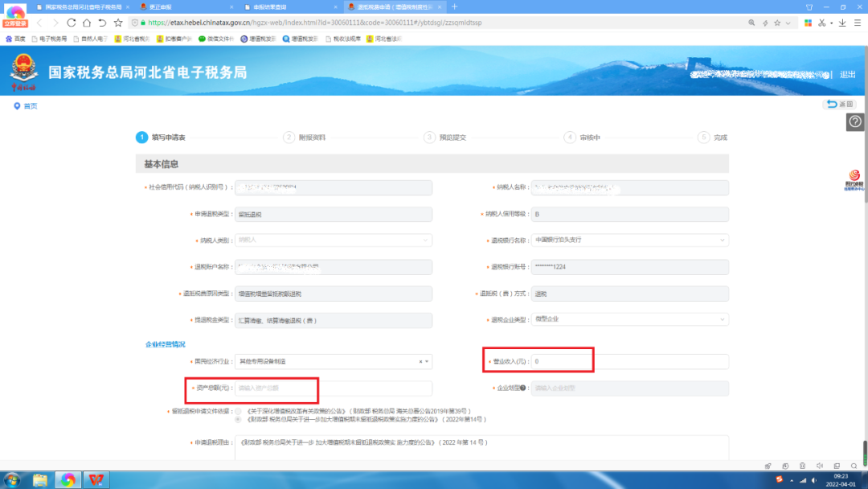Select the 2022年第14号 announcement radio option

point(238,419)
